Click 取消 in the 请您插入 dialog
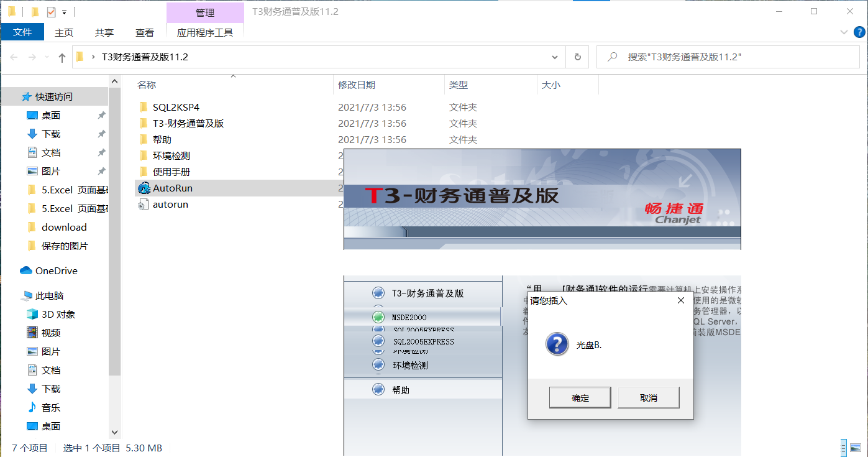The height and width of the screenshot is (457, 868). tap(648, 398)
